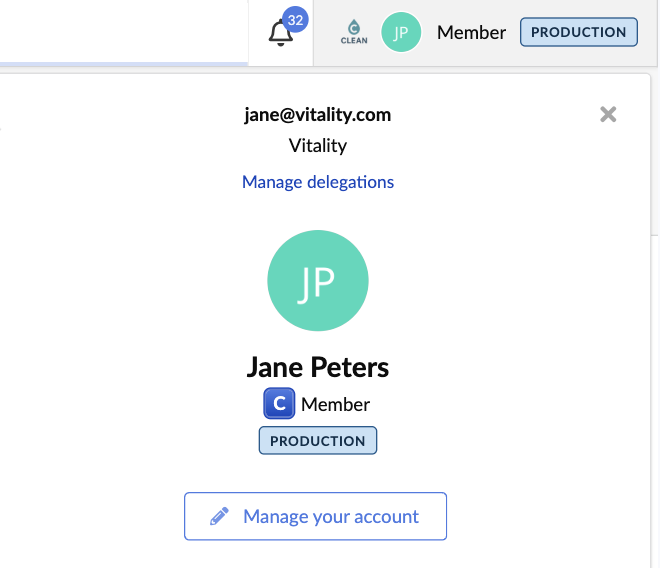Click the Member role label in the panel

pos(335,405)
